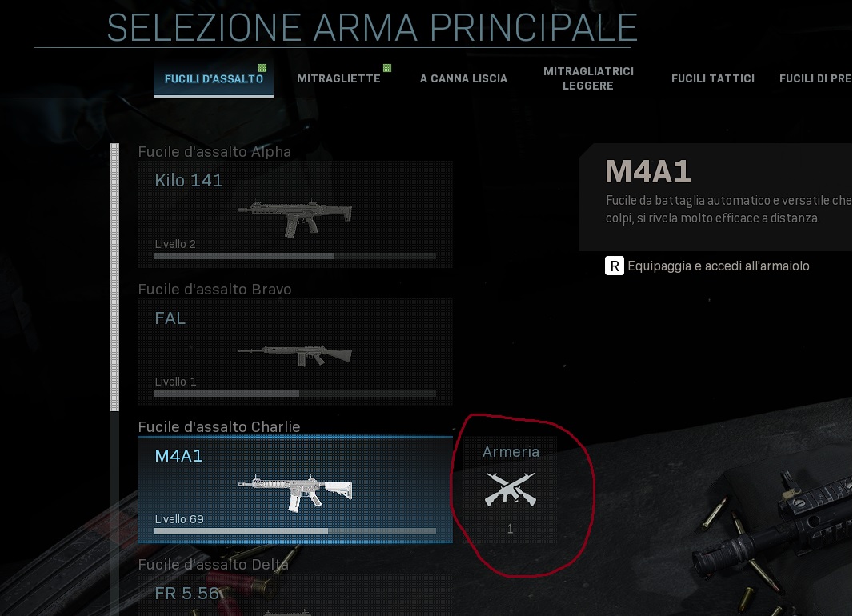Select the Fucili d'assalto tab

[x=213, y=79]
